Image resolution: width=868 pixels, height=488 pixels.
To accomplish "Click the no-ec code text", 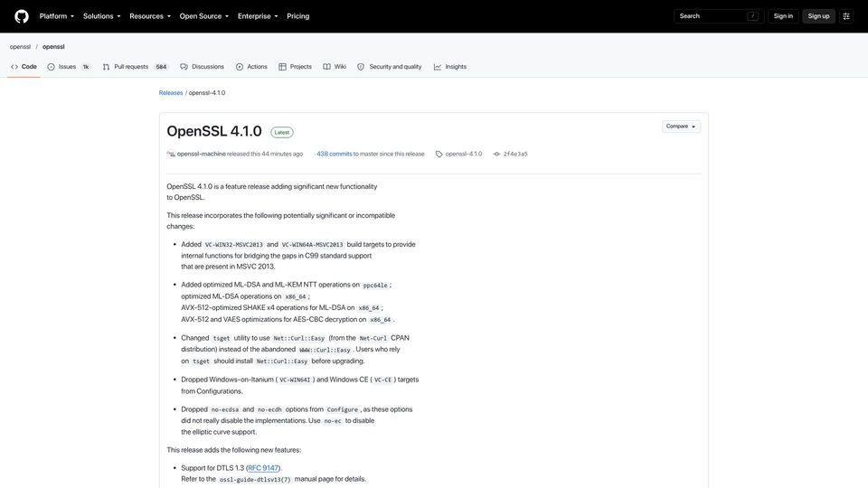I will (333, 421).
